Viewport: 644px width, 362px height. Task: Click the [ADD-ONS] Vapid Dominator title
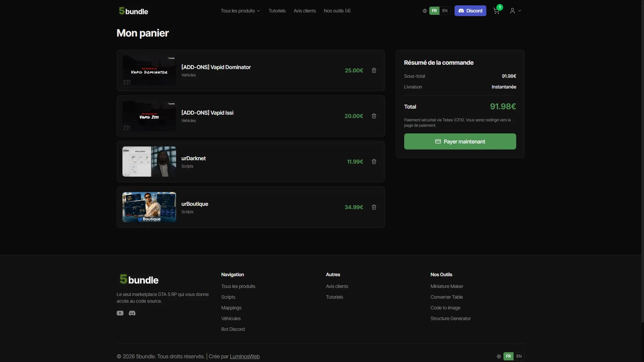[x=216, y=67]
